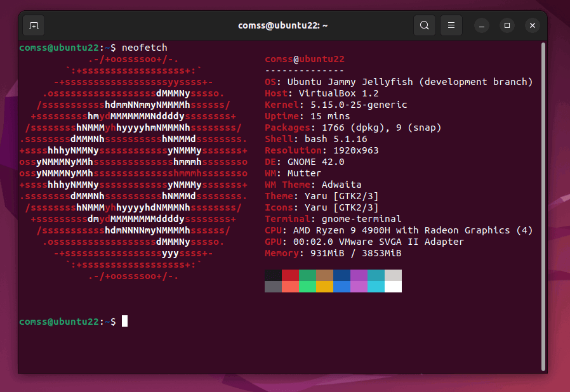Open the hamburger menu
The height and width of the screenshot is (392, 570).
point(451,25)
